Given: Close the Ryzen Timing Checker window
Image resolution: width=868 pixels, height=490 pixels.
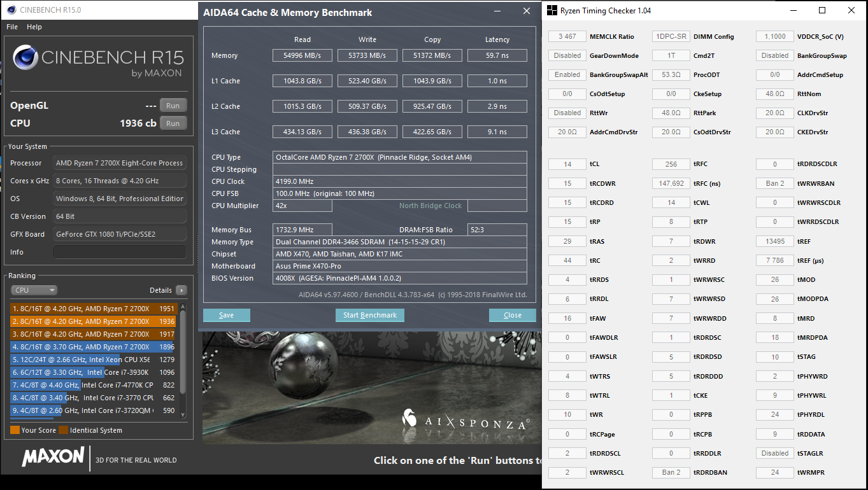Looking at the screenshot, I should [851, 10].
